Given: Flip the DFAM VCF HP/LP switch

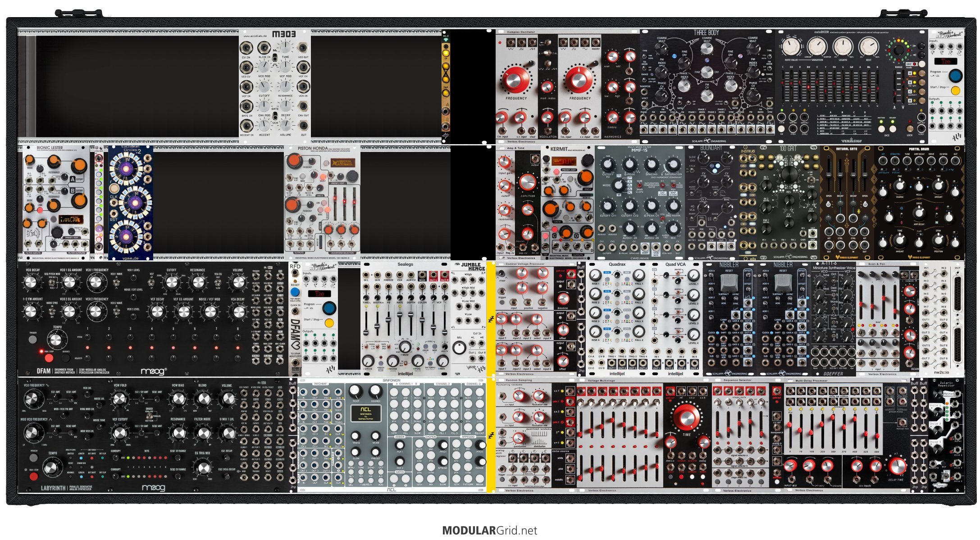Looking at the screenshot, I should [x=152, y=282].
